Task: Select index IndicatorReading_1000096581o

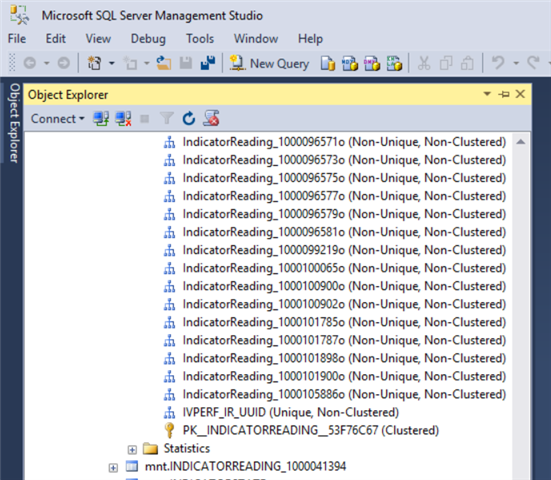Action: tap(344, 232)
